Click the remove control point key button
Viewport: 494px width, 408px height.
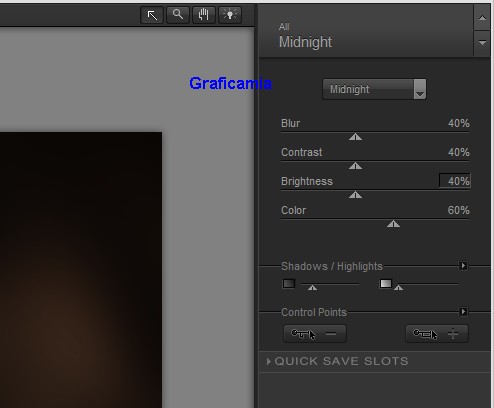[x=315, y=334]
